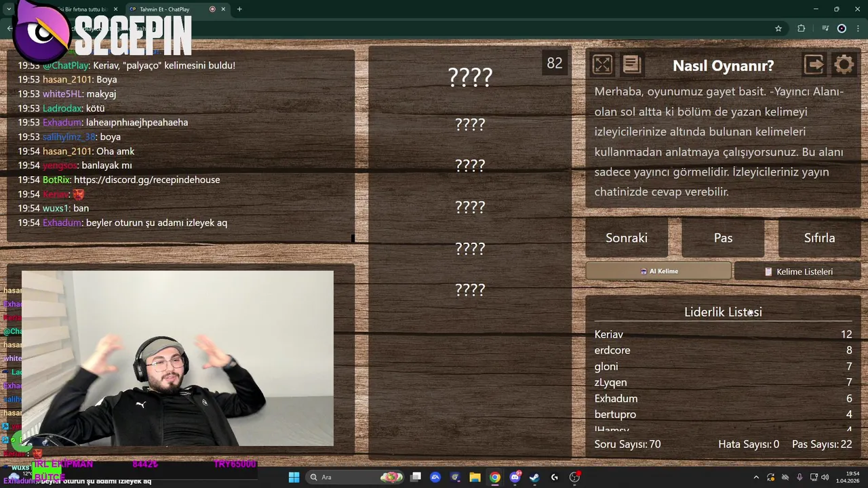
Task: Select zLyqen in the leaderboard
Action: (723, 382)
